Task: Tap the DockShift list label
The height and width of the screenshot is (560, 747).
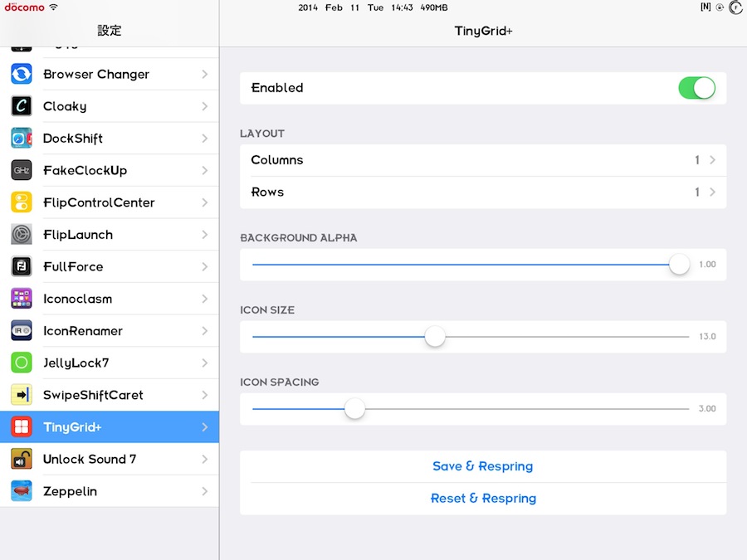Action: [x=73, y=139]
